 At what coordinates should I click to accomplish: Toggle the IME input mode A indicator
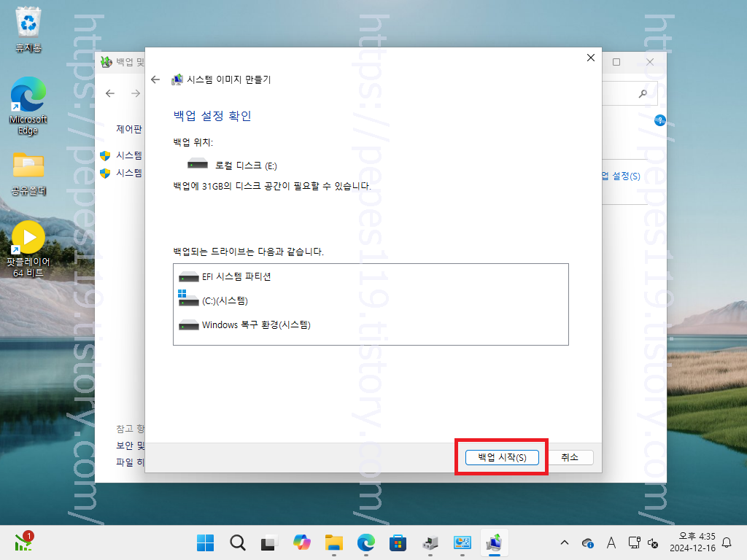pyautogui.click(x=611, y=542)
